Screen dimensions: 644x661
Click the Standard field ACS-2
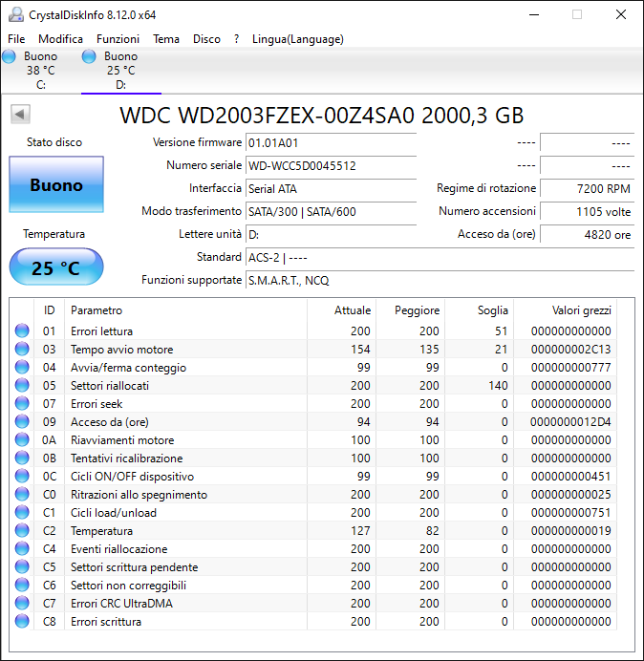(440, 257)
